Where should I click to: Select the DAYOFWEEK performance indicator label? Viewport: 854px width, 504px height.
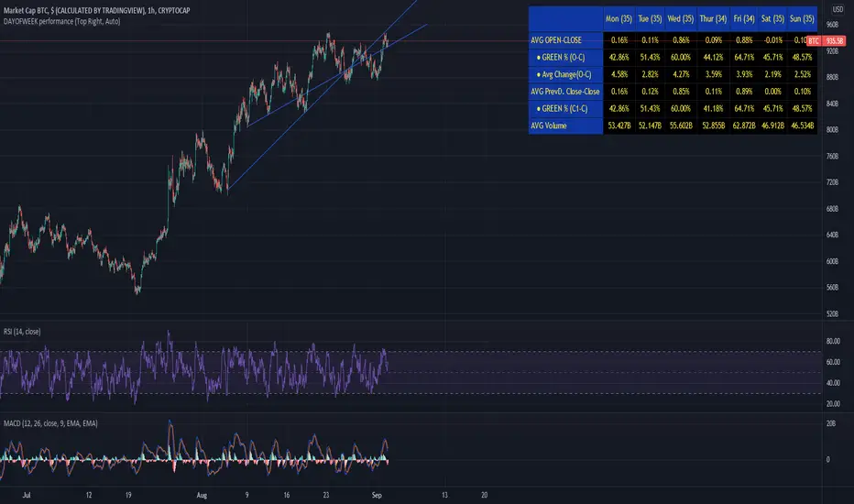point(61,21)
